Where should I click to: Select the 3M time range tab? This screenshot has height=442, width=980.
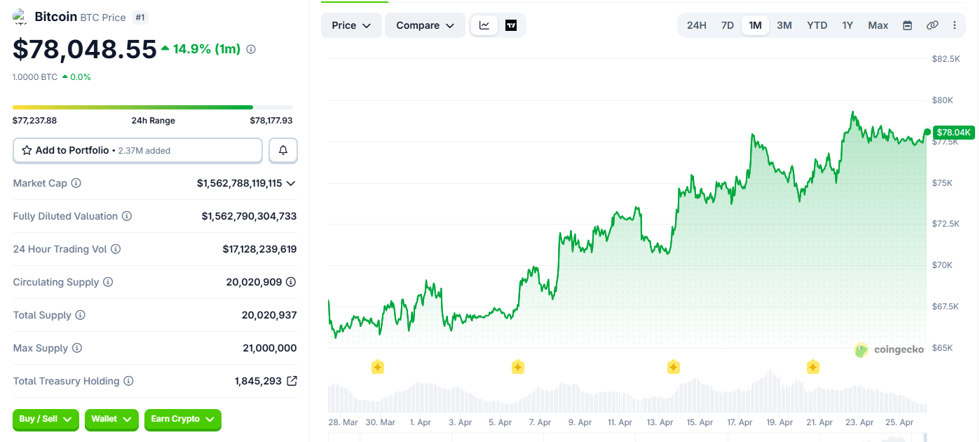pos(784,25)
